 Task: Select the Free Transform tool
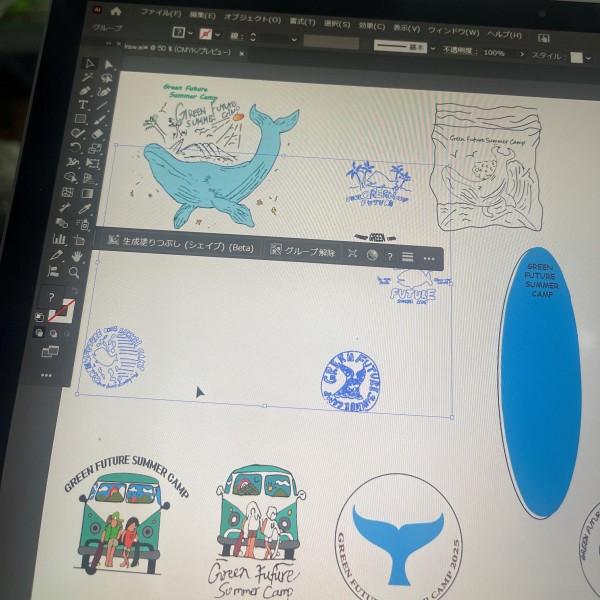pos(93,163)
